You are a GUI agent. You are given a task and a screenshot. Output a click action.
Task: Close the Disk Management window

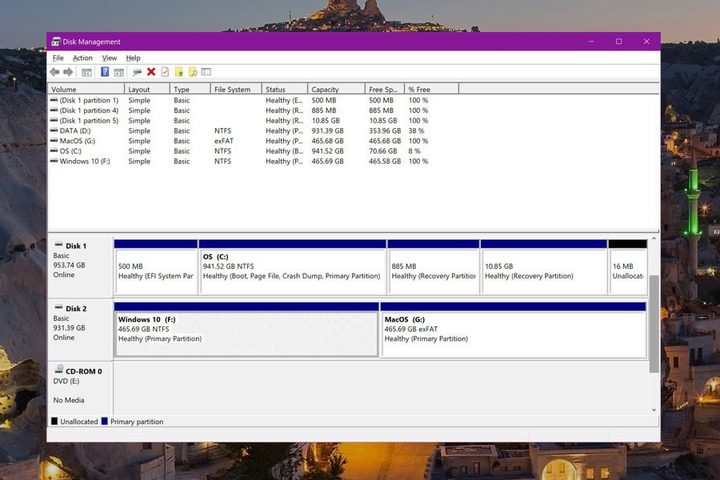(x=647, y=41)
